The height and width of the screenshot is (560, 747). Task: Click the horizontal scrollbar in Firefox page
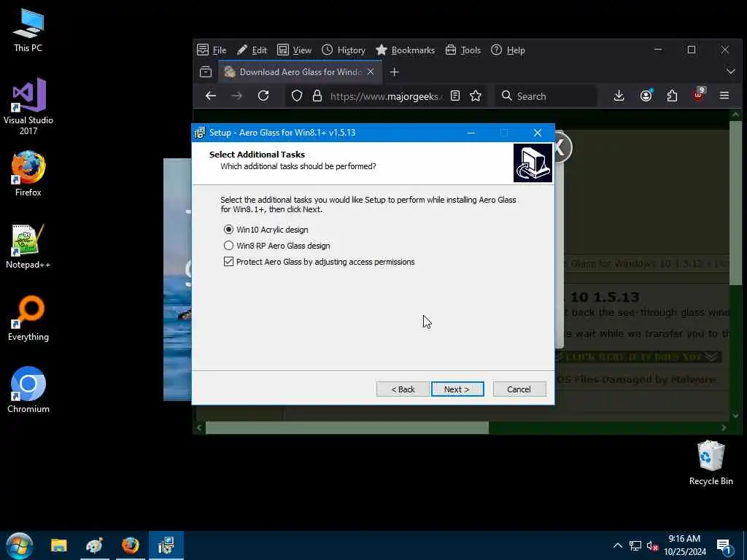coord(347,427)
